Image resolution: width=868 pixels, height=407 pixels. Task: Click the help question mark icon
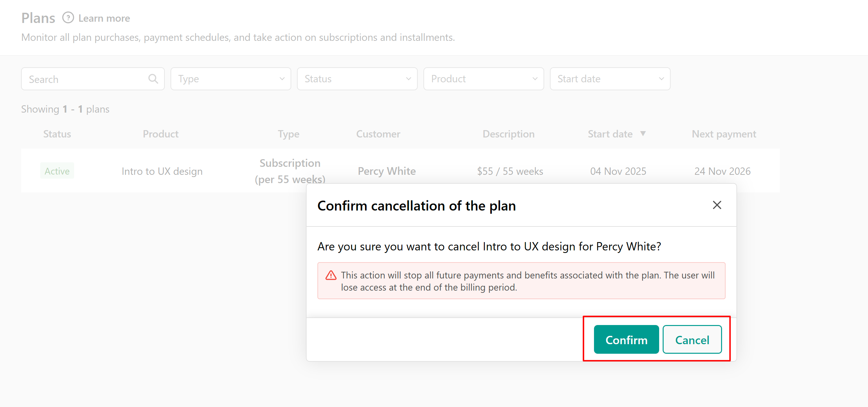[68, 18]
